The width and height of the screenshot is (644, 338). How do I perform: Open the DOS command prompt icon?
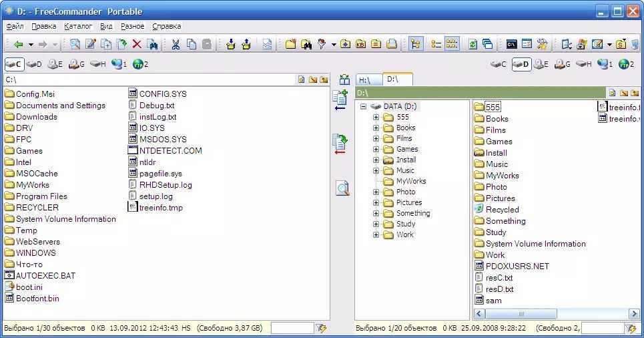pos(511,45)
